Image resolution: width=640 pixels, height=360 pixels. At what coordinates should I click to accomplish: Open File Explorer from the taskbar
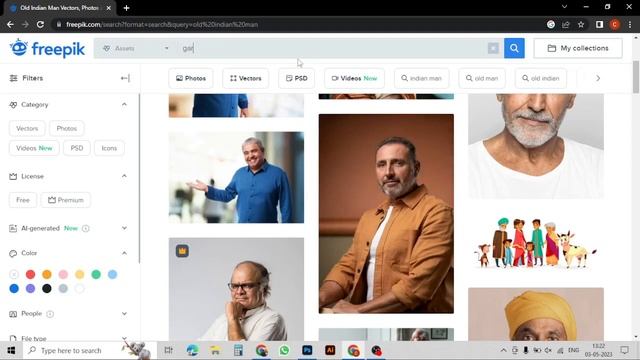click(x=215, y=350)
